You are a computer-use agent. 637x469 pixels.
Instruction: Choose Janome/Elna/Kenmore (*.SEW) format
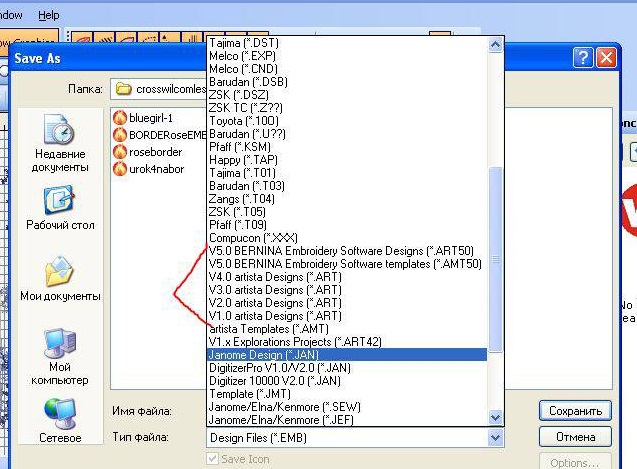point(347,407)
